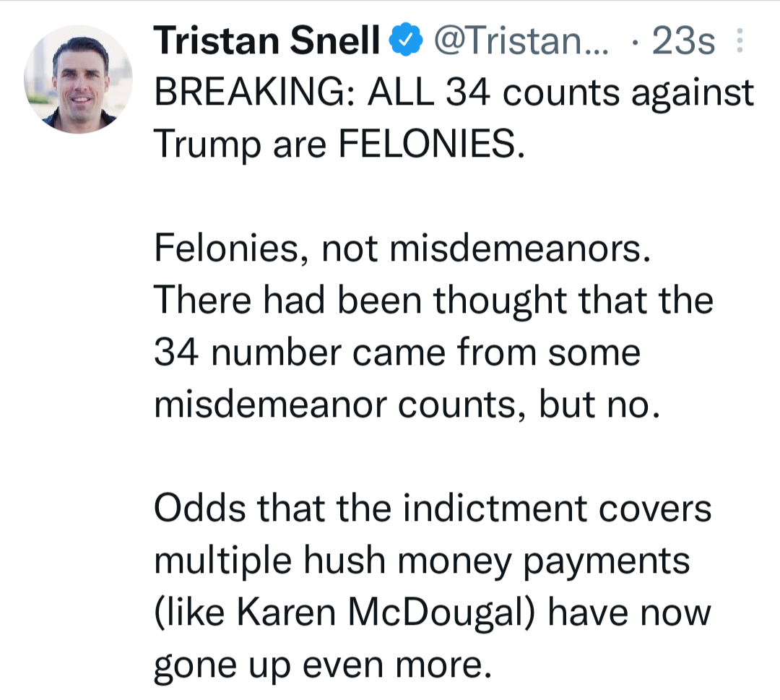Screen dimensions: 780x700
Task: Click the line multiple hush money payments
Action: tap(422, 562)
